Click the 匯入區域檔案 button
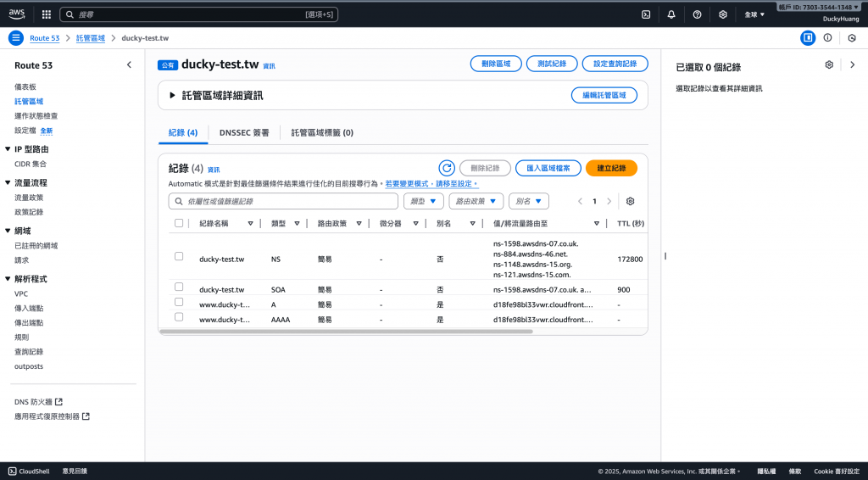This screenshot has width=868, height=480. coord(548,168)
